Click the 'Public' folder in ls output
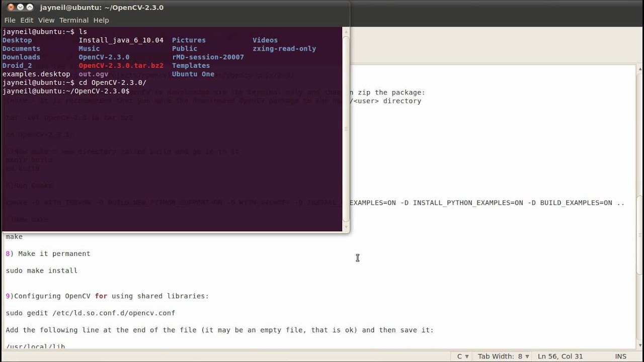This screenshot has width=644, height=362. [185, 49]
